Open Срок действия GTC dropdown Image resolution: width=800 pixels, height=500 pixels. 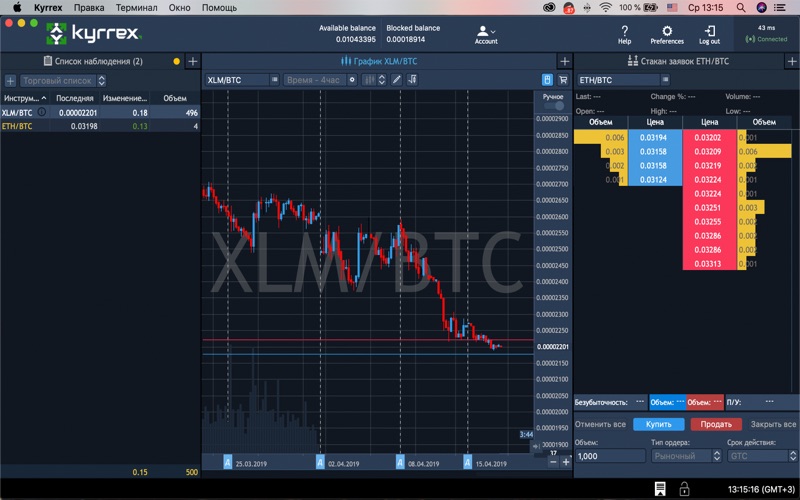762,456
